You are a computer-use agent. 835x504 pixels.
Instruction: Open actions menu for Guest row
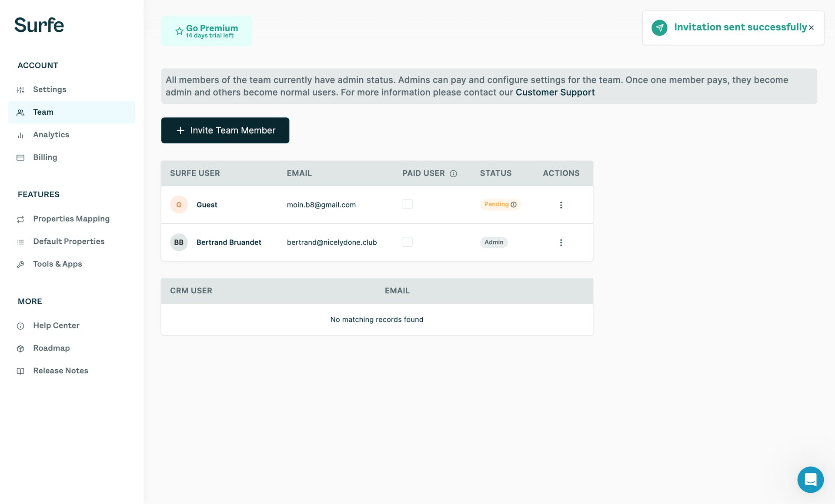561,205
